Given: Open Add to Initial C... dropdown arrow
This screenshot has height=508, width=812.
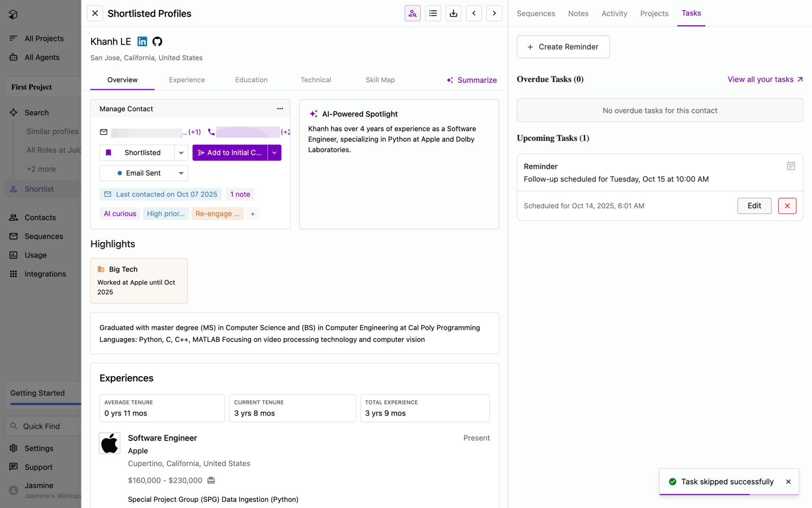Looking at the screenshot, I should 274,153.
